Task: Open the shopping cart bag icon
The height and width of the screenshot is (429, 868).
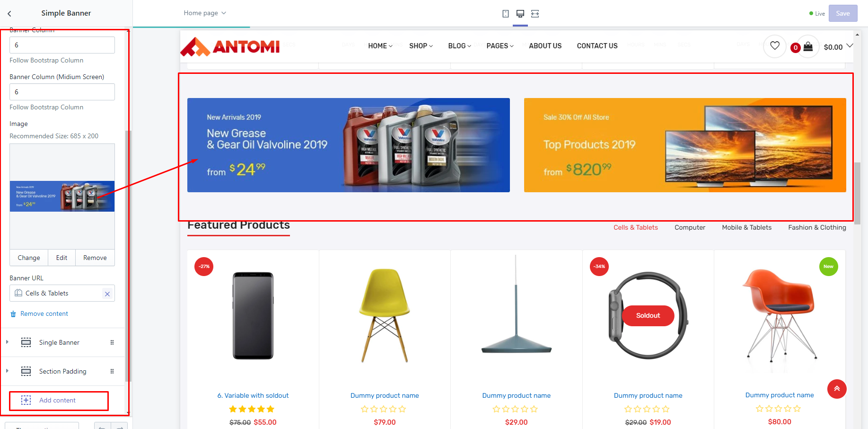Action: point(808,46)
